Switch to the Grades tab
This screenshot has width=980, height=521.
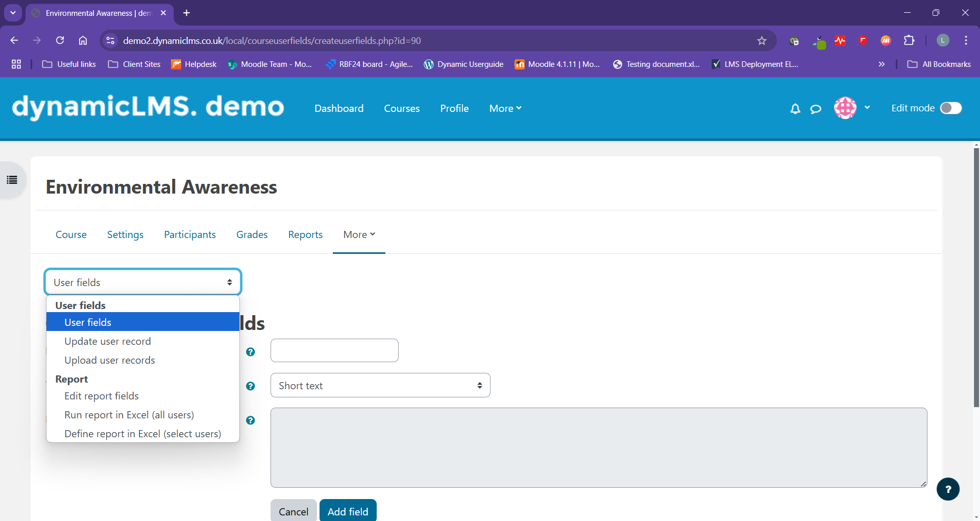[252, 234]
